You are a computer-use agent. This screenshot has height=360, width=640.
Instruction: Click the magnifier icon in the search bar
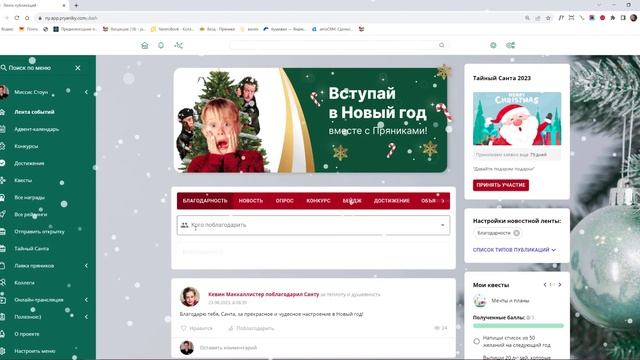click(x=441, y=45)
